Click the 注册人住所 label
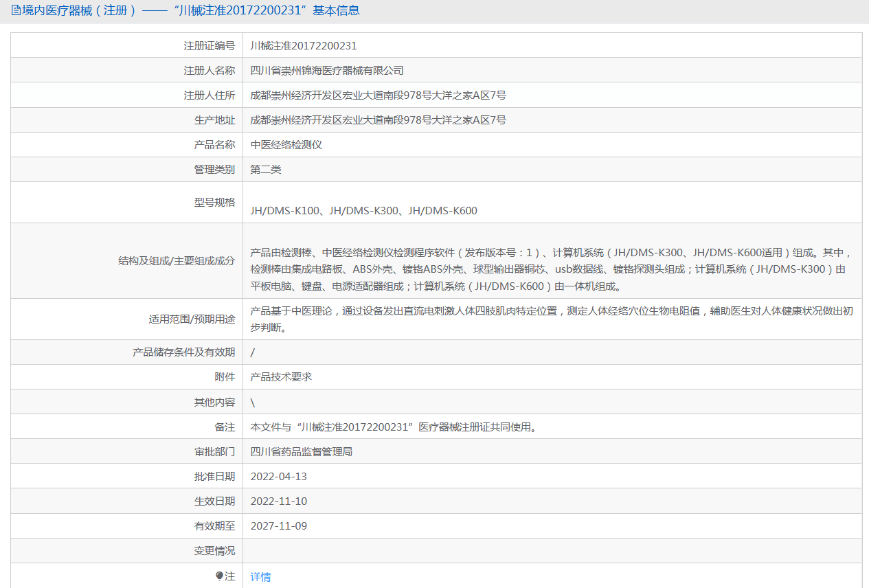Screen dimensions: 869x588 tap(210, 95)
